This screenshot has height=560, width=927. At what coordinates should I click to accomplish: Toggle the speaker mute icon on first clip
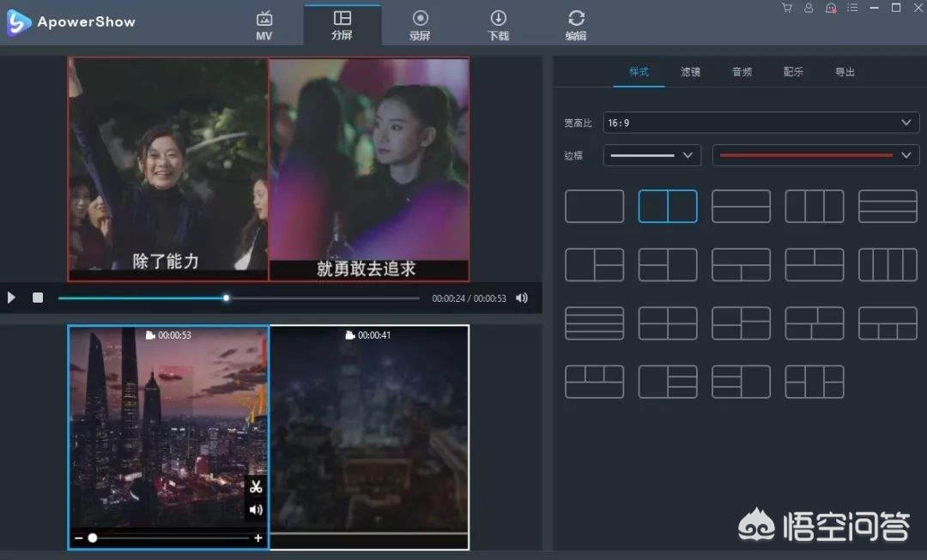(x=256, y=509)
